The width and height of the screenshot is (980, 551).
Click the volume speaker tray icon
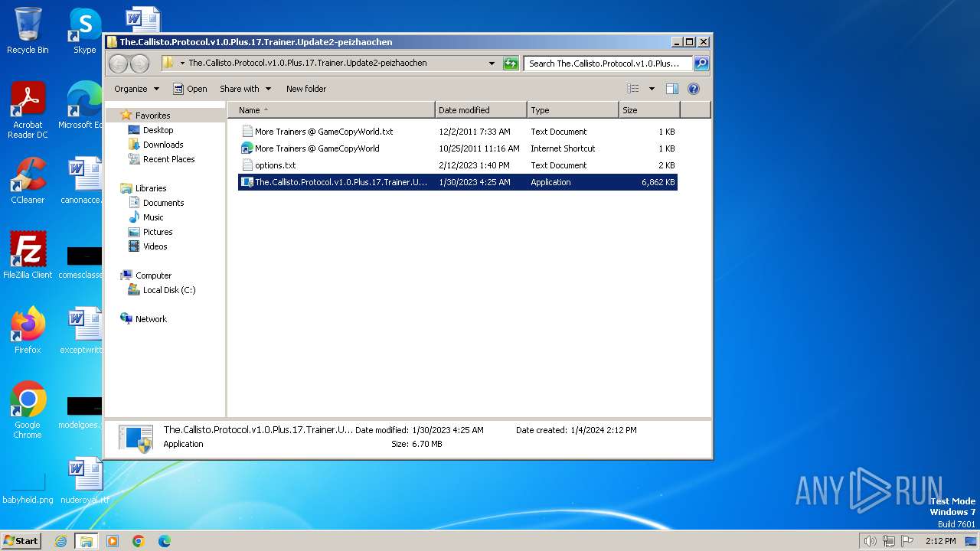(870, 541)
